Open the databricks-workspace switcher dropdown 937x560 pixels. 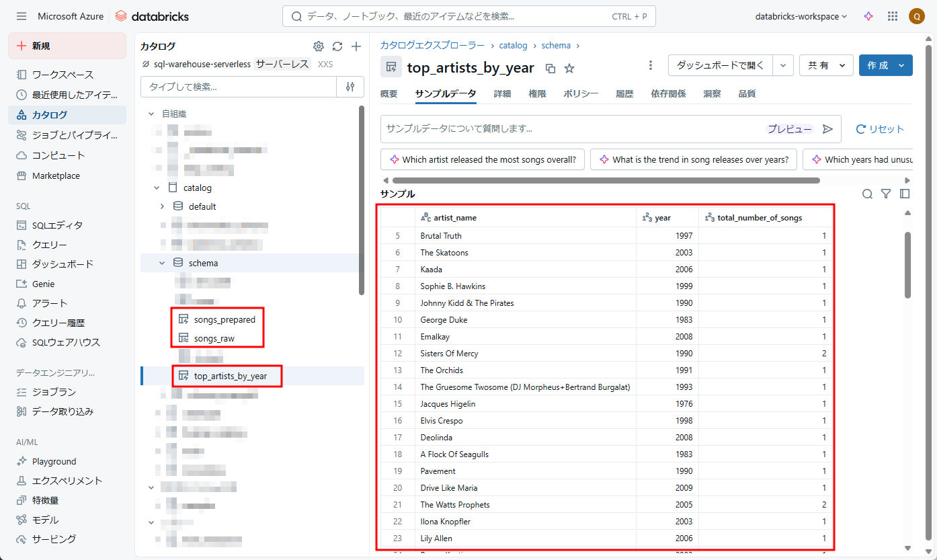[x=801, y=16]
